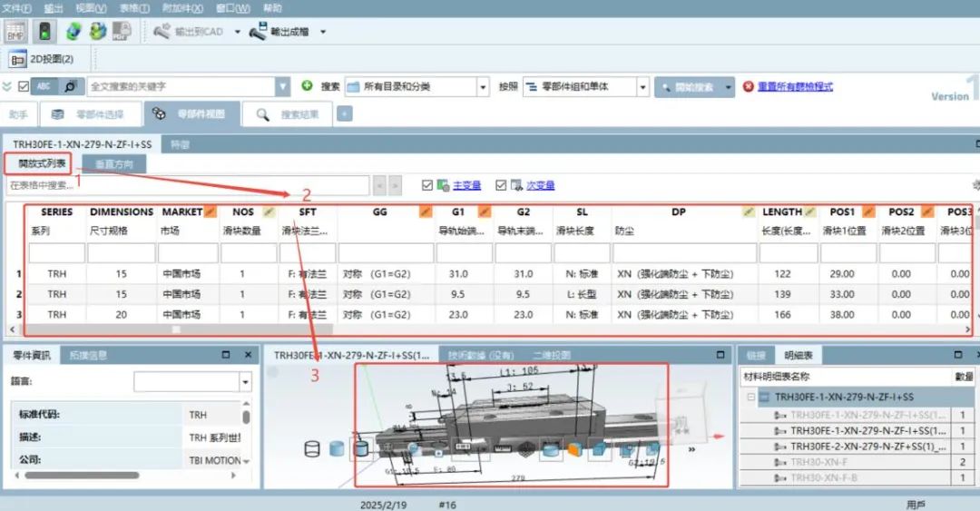The width and height of the screenshot is (980, 511).
Task: Click the table horizontal scrollbar thumb
Action: [x=178, y=329]
